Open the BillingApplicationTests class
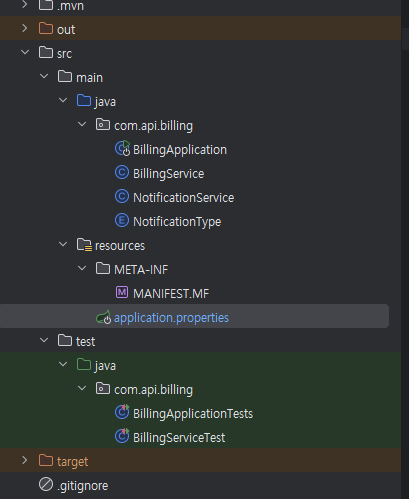The image size is (409, 499). pos(193,414)
